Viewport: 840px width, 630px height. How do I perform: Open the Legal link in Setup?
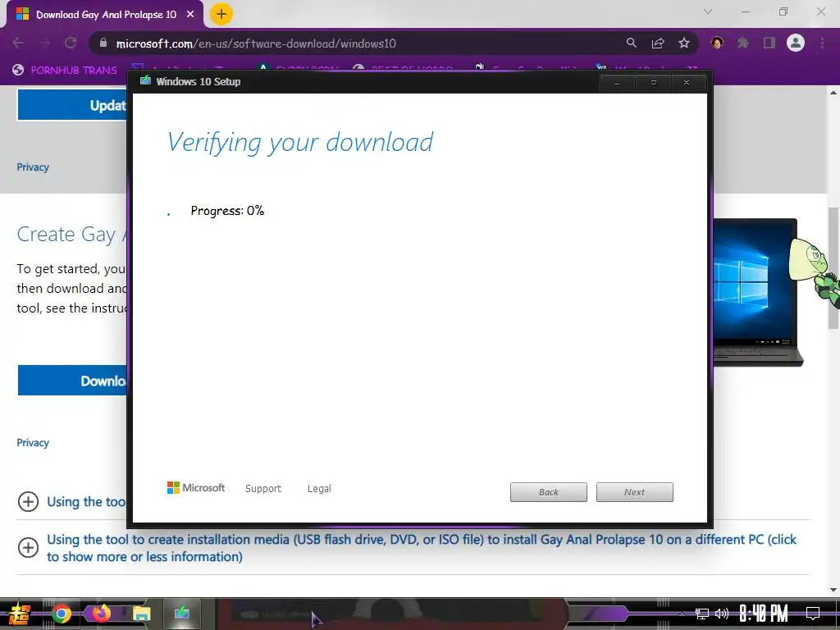[x=319, y=489]
